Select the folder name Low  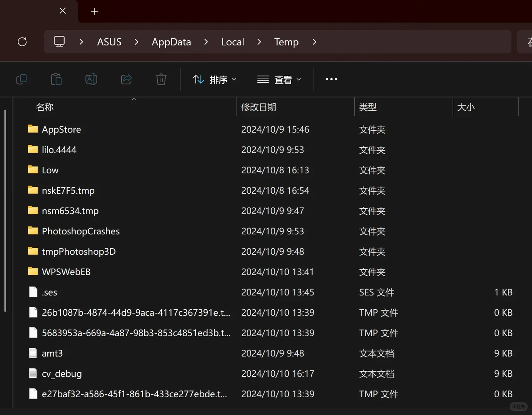(50, 170)
